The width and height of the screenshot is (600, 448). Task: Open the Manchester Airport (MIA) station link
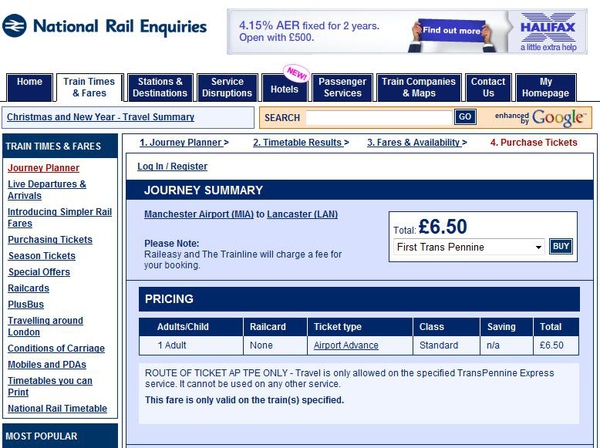pyautogui.click(x=199, y=214)
